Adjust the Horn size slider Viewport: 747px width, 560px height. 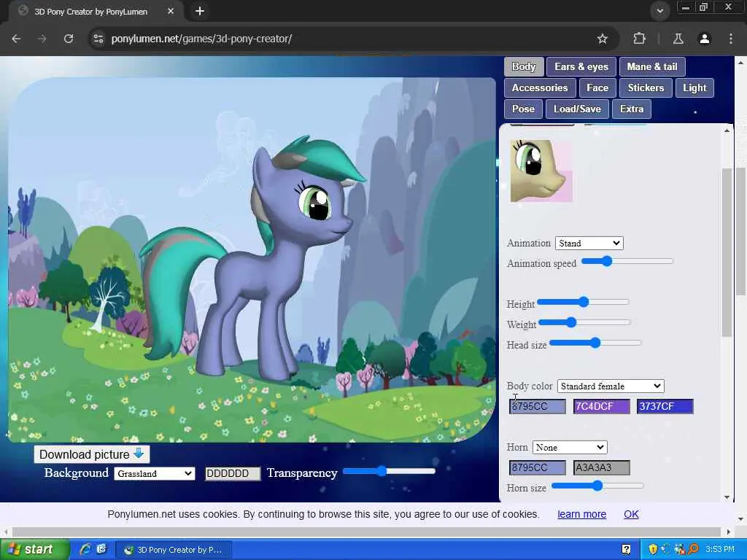tap(597, 486)
